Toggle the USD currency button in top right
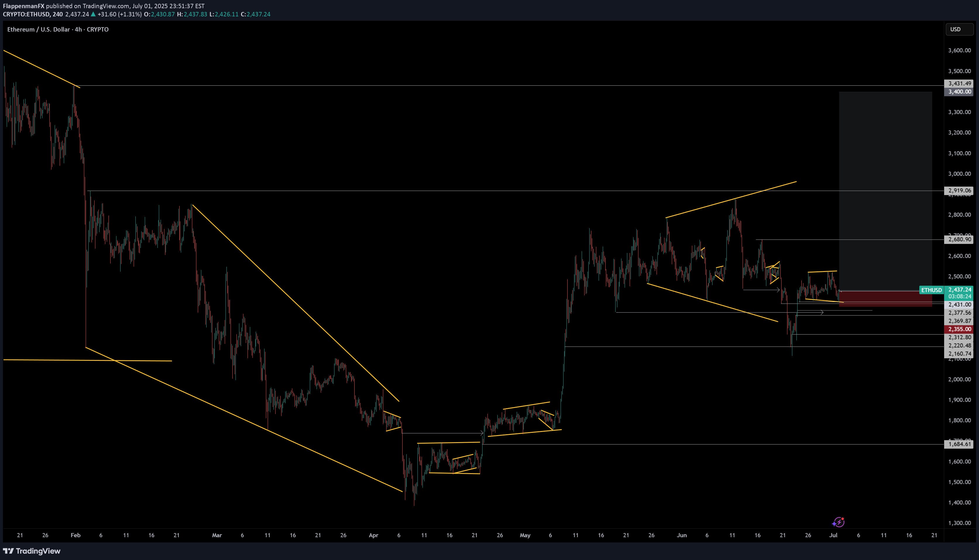 tap(959, 29)
